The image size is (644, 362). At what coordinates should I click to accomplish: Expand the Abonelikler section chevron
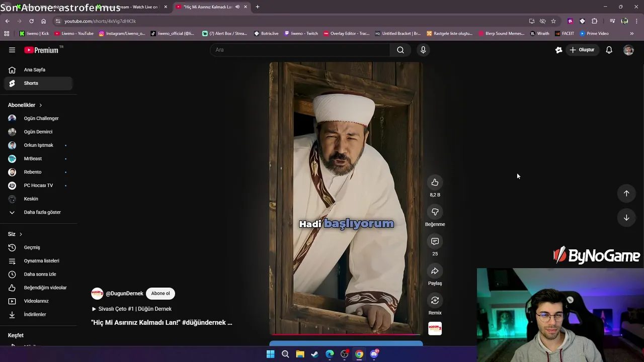pyautogui.click(x=40, y=105)
